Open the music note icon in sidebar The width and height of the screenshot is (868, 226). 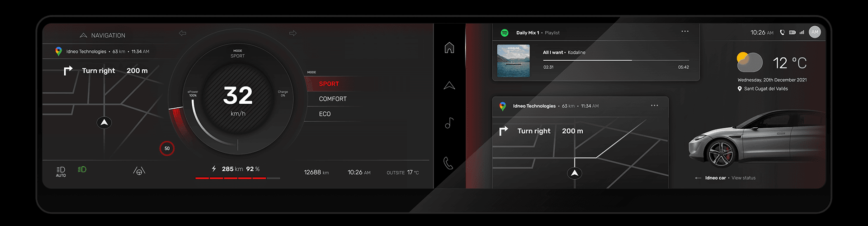click(x=449, y=123)
